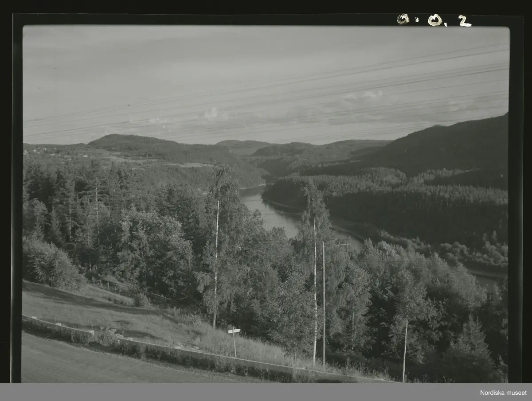Click the stone curb along the road

click(x=177, y=350)
